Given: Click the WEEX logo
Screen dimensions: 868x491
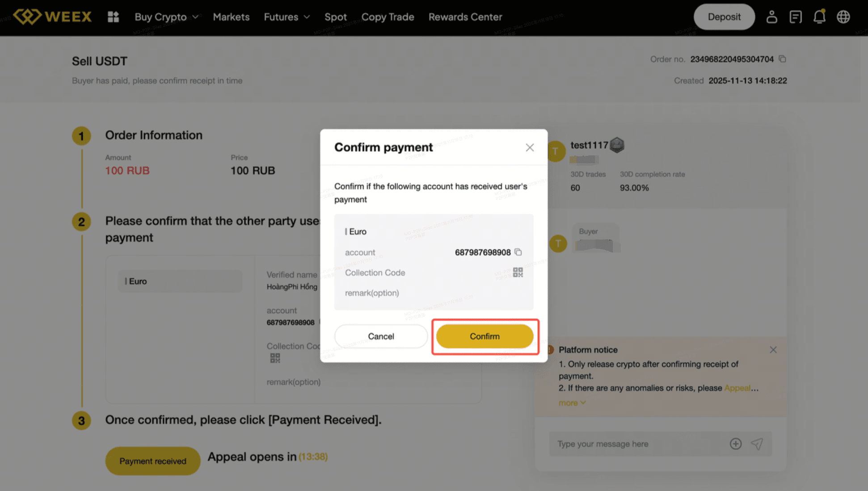Looking at the screenshot, I should (52, 17).
